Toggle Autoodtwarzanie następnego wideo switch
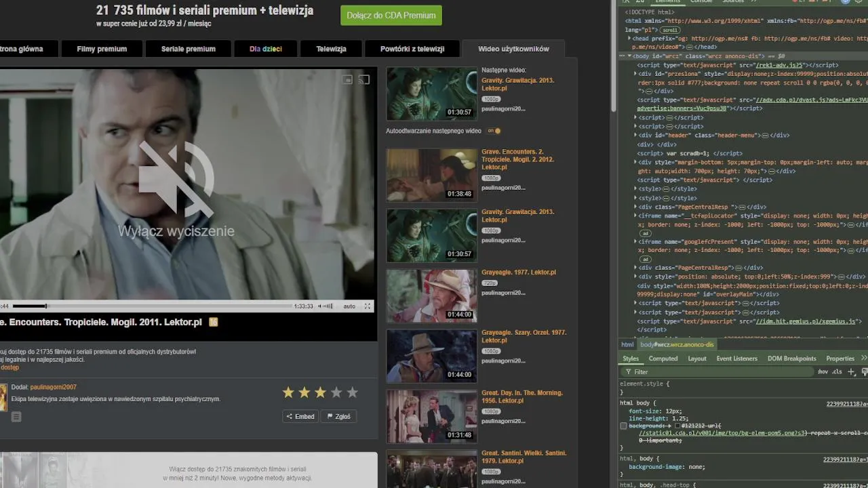Image resolution: width=868 pixels, height=488 pixels. click(x=496, y=131)
